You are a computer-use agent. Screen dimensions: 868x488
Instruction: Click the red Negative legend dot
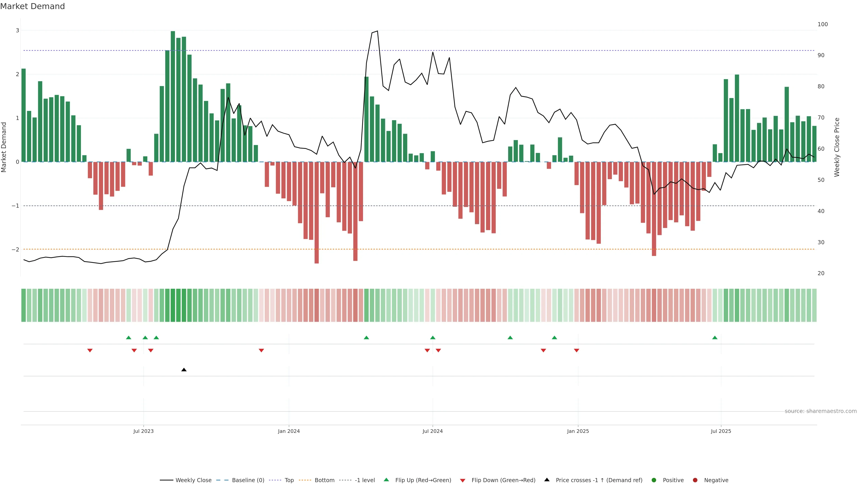[x=695, y=480]
